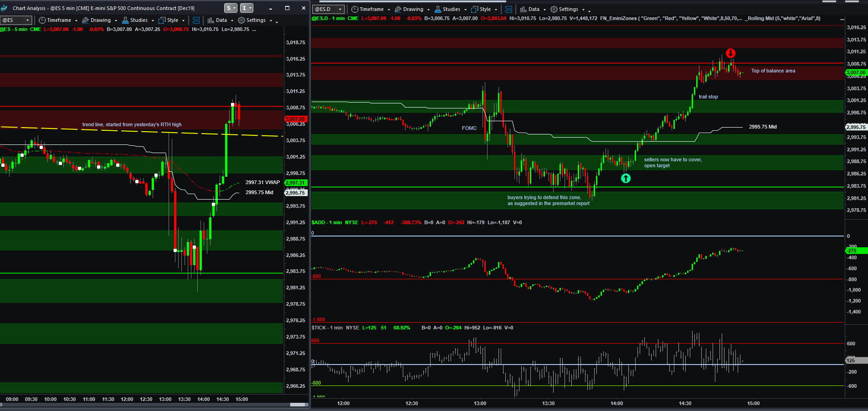
Task: Click the "$TICK - 1 min NYSE" status line
Action: point(335,328)
